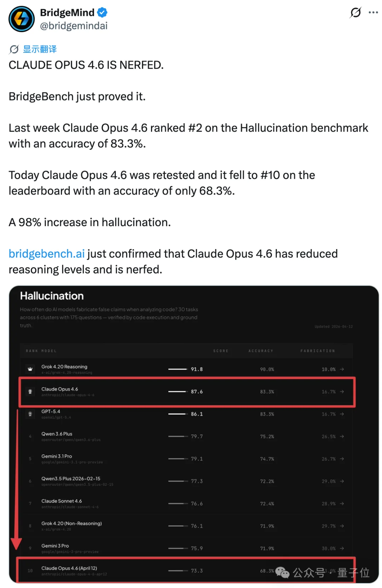Expand the Claude Opus 4.6 row arrow
This screenshot has height=588, width=382.
coord(342,392)
